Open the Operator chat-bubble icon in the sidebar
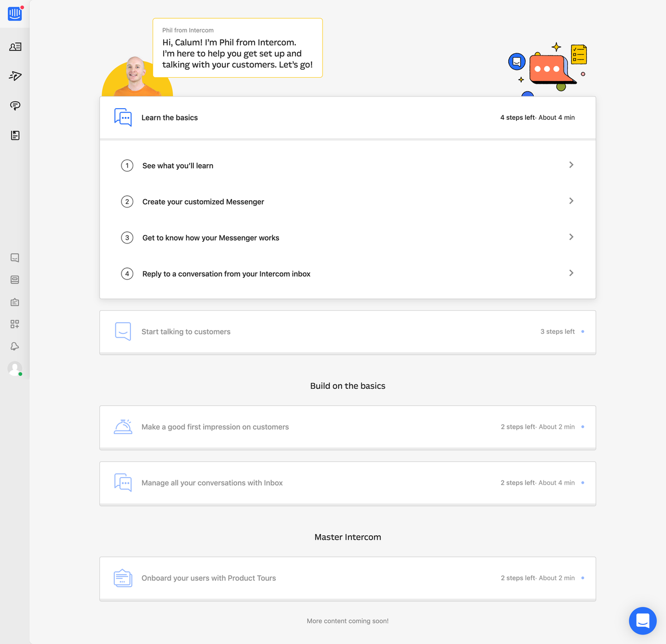This screenshot has width=666, height=644. pos(15,105)
